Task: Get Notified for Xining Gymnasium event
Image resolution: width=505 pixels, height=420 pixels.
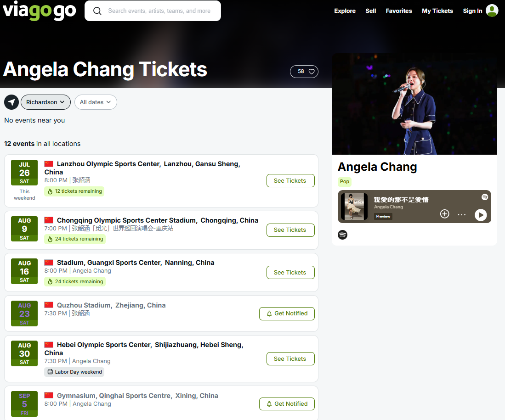Action: tap(287, 404)
